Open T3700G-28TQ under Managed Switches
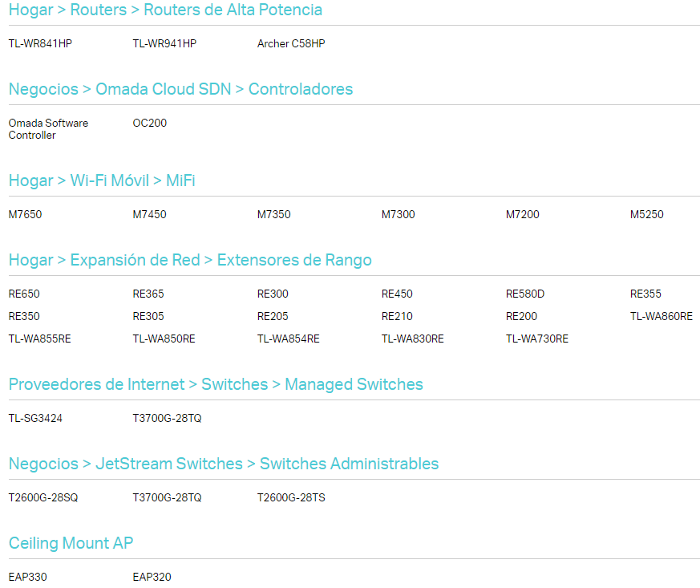 pos(167,419)
